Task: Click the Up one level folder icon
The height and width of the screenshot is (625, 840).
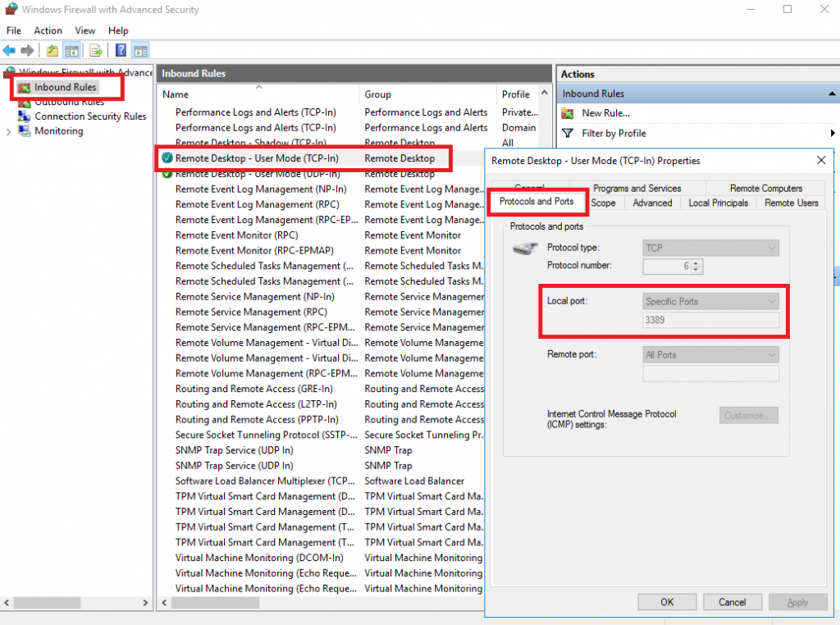Action: click(52, 51)
